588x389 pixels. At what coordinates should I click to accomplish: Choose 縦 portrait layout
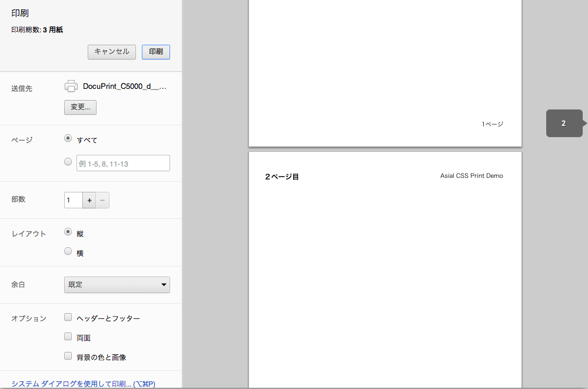[x=68, y=232]
